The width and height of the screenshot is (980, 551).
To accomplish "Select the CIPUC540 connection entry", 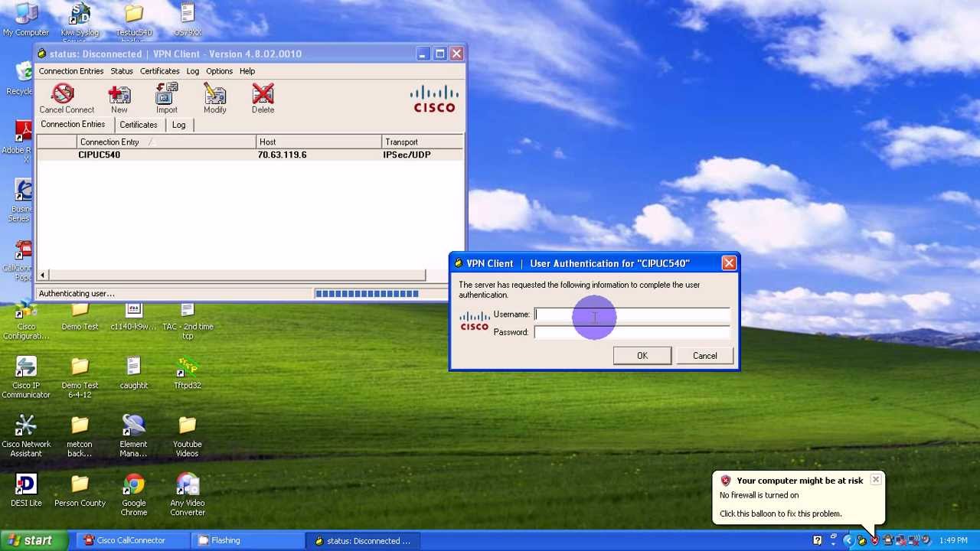I will (x=250, y=155).
